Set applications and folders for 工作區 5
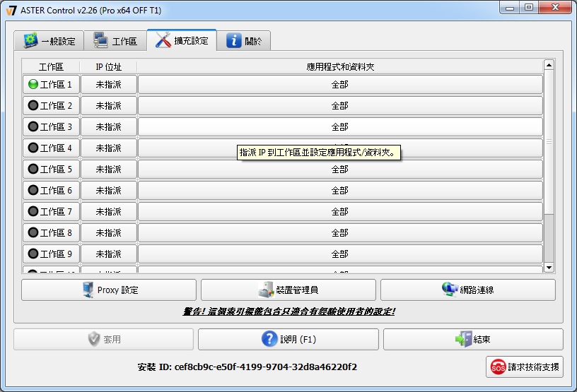Viewport: 577px width, 392px height. pos(340,169)
